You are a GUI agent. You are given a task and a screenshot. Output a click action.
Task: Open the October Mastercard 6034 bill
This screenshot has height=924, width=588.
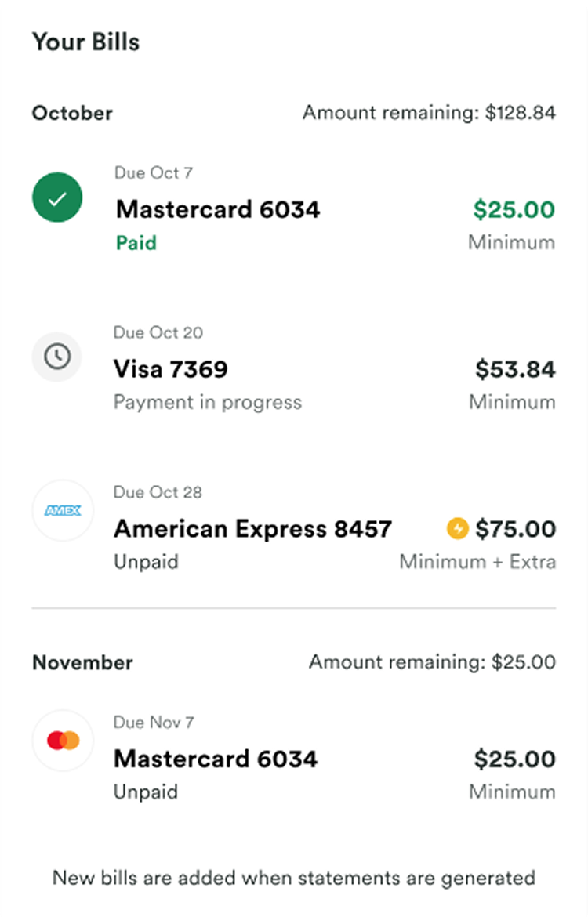click(x=294, y=208)
